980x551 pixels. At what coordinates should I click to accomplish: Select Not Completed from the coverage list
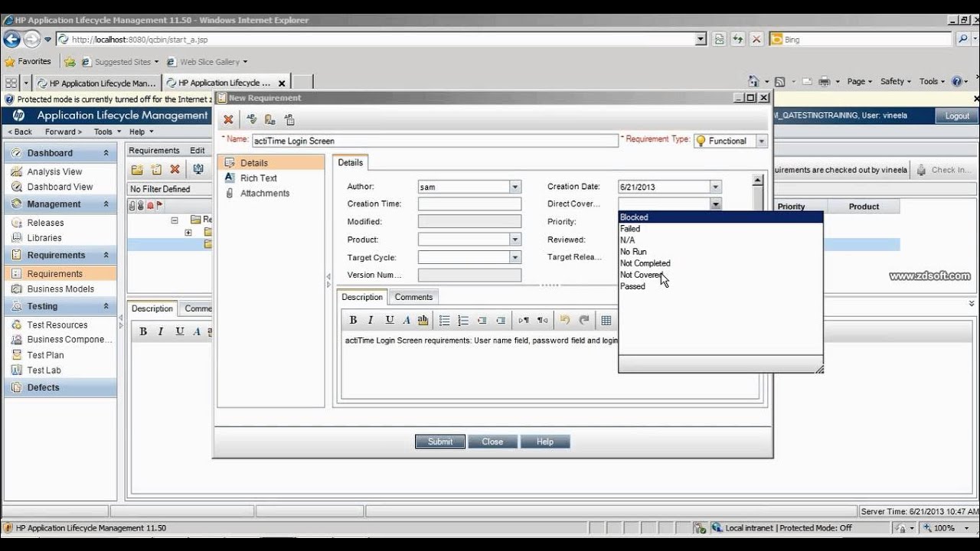point(720,263)
